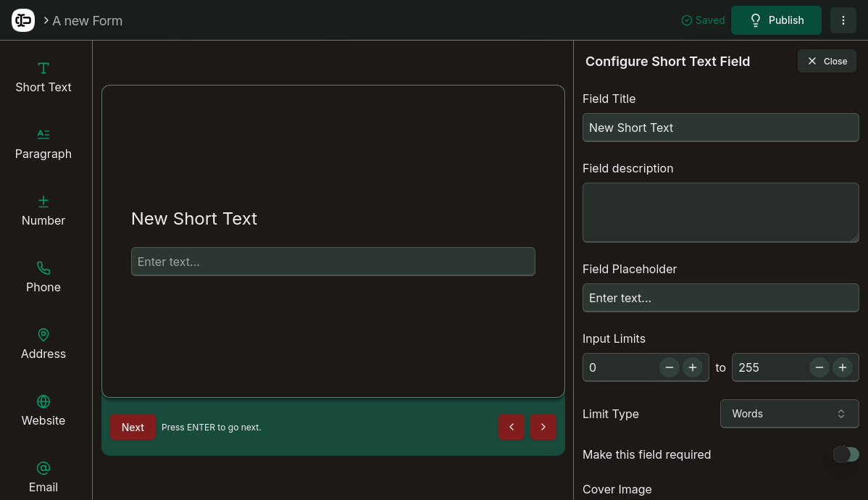Close the Configure Short Text Field panel
This screenshot has height=500, width=868.
click(x=827, y=61)
